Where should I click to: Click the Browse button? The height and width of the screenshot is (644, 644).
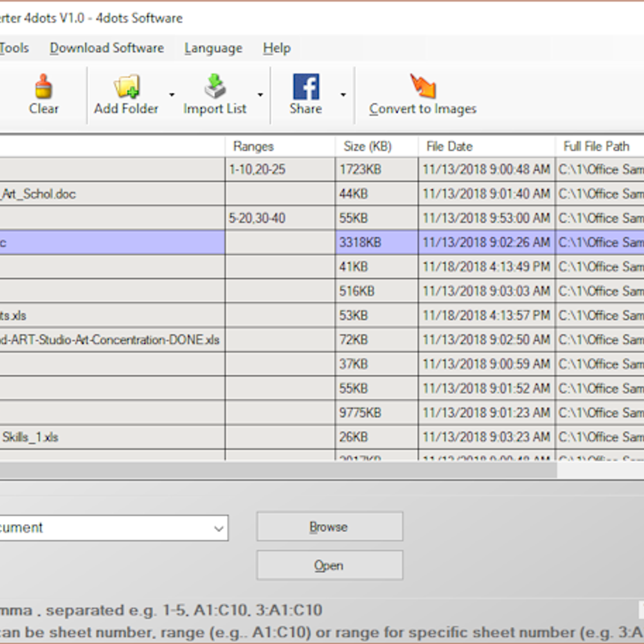[329, 526]
